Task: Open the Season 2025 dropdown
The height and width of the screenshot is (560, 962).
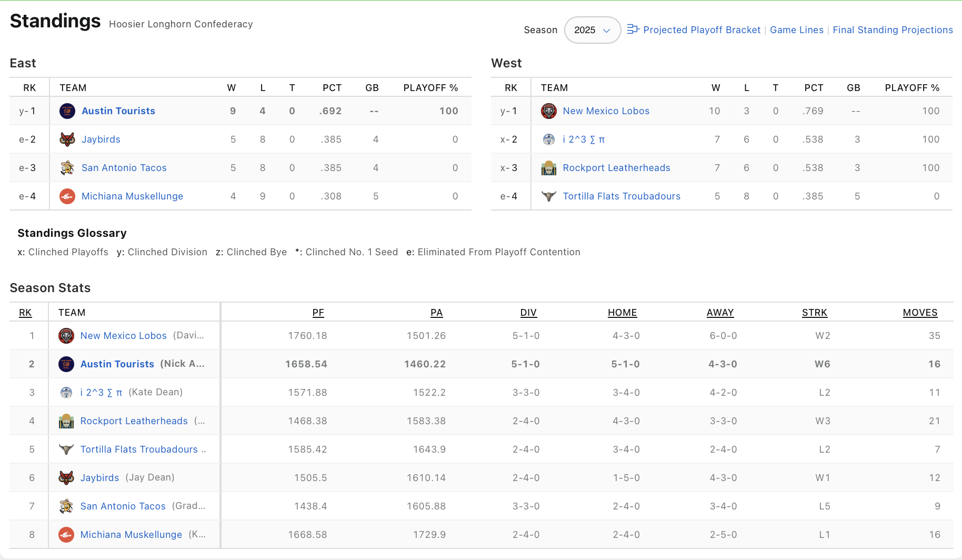Action: point(592,30)
